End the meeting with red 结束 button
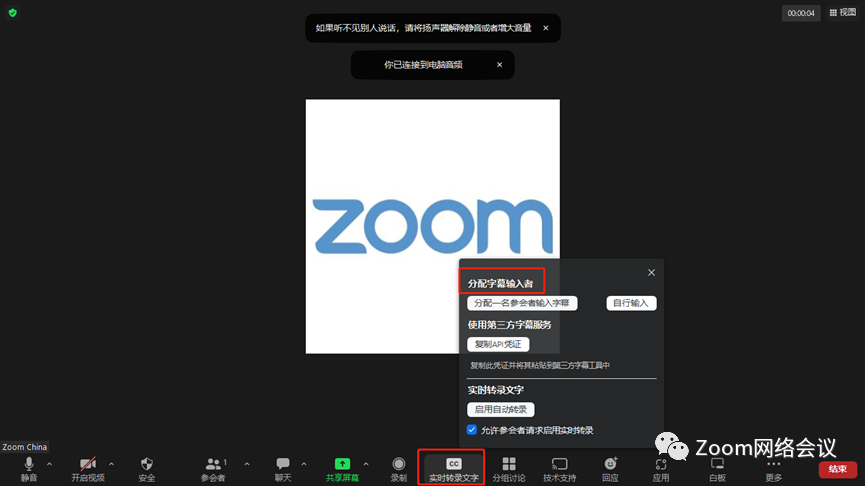The width and height of the screenshot is (865, 486). 837,469
